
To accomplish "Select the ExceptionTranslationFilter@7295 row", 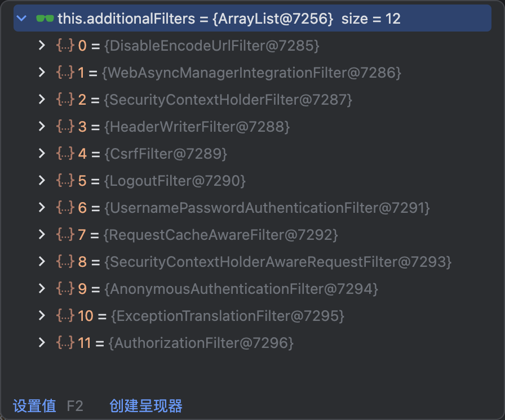I will tap(227, 316).
